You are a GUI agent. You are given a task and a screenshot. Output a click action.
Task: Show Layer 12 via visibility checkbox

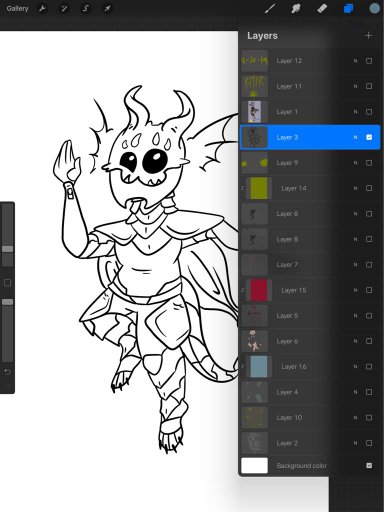(369, 61)
